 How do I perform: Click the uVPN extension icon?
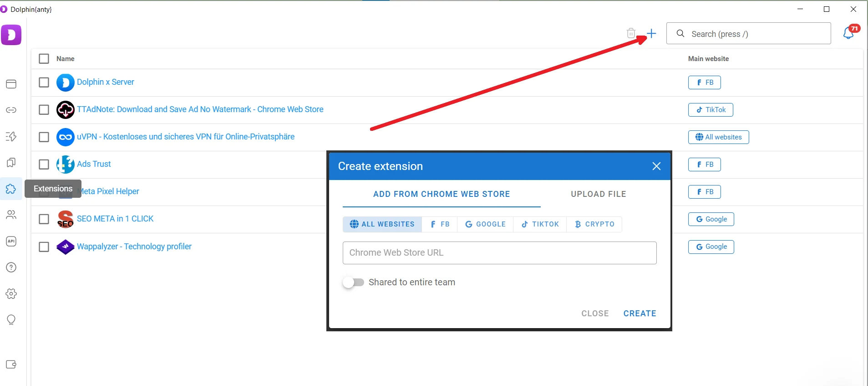coord(66,137)
